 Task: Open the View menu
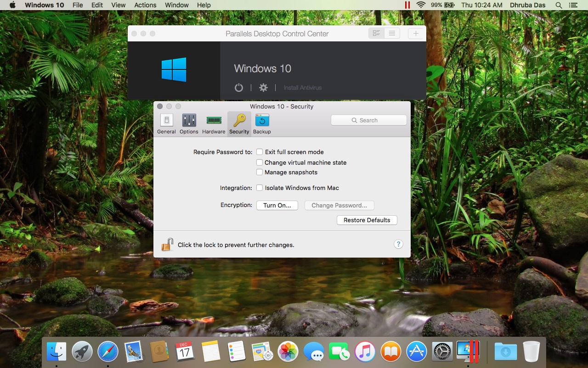pyautogui.click(x=119, y=5)
